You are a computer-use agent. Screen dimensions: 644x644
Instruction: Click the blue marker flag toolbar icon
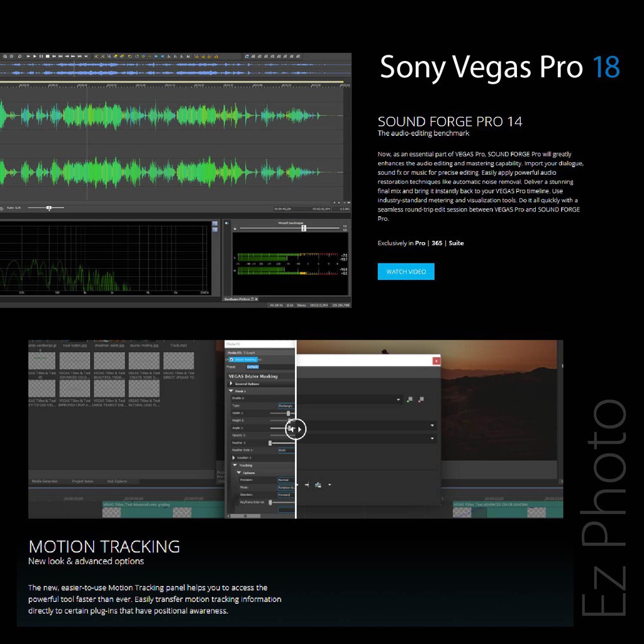(x=156, y=56)
